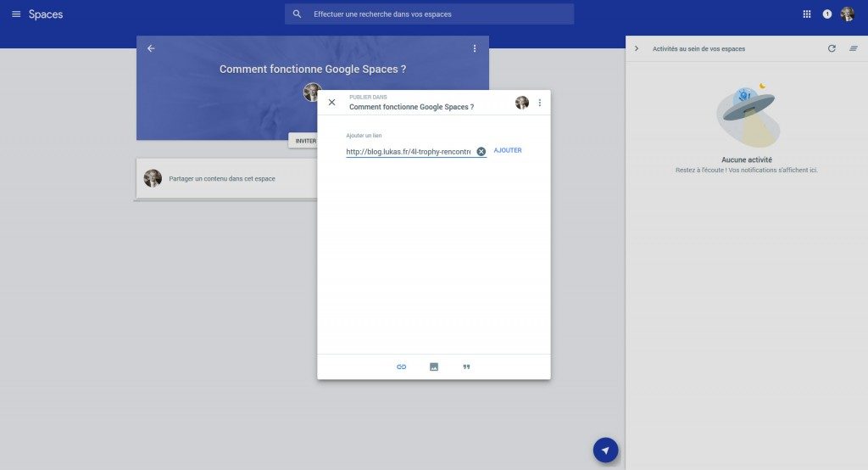Image resolution: width=868 pixels, height=470 pixels.
Task: Click 'Aucune activité' text
Action: click(746, 159)
